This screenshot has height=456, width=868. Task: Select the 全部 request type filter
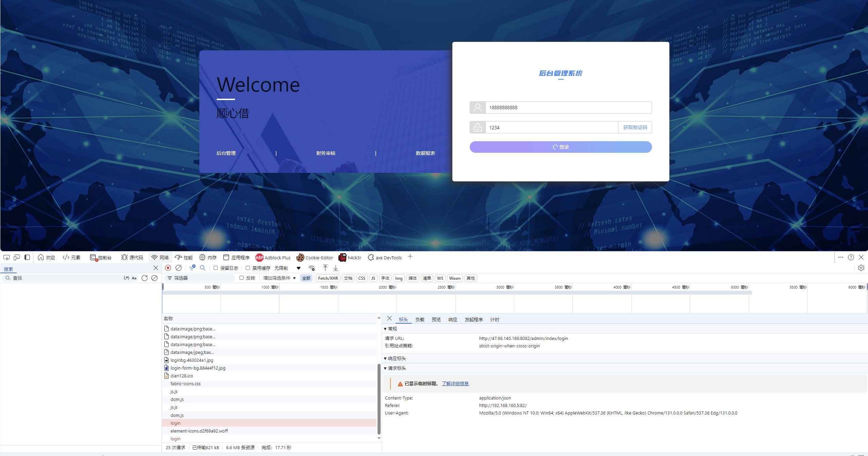[x=306, y=278]
